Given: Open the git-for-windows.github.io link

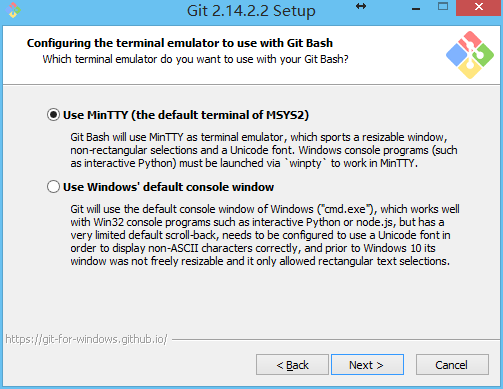Looking at the screenshot, I should pos(86,339).
